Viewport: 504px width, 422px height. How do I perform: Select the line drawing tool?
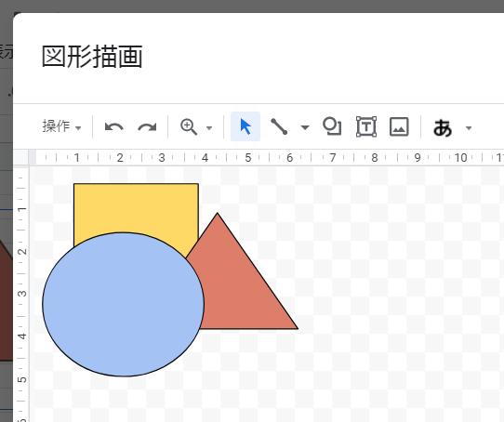279,126
